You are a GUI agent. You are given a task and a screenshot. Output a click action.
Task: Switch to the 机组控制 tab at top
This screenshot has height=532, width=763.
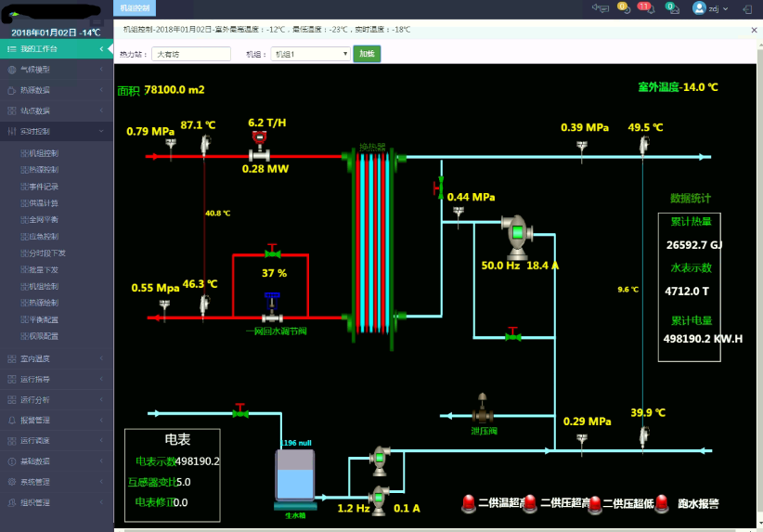coord(136,7)
